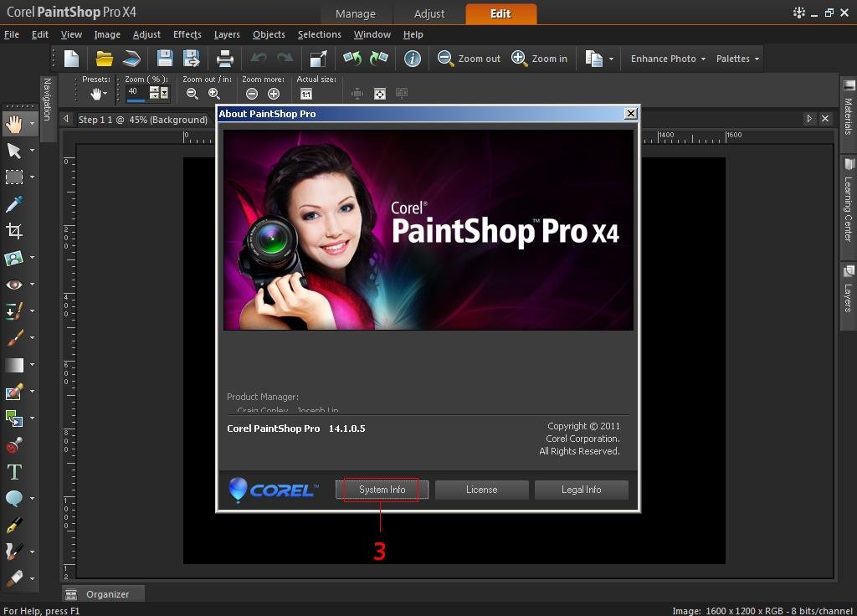Open a file with the Open folder icon
This screenshot has height=616, width=857.
click(105, 58)
